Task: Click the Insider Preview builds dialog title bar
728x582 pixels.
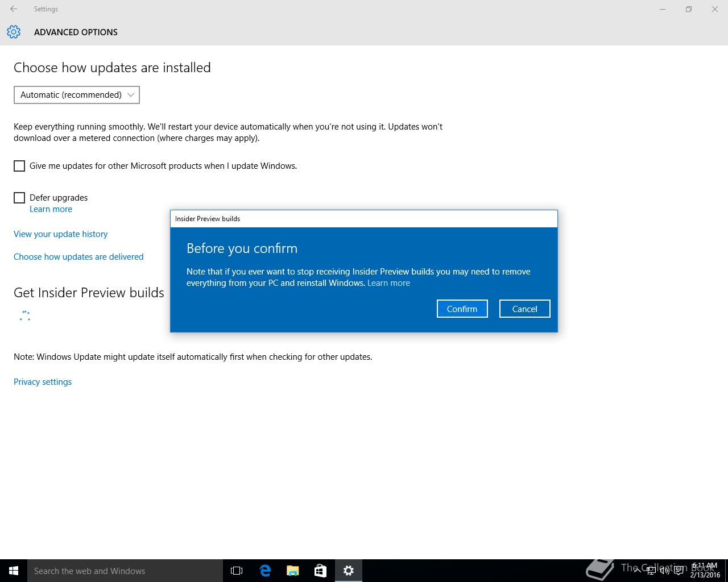Action: pyautogui.click(x=364, y=219)
